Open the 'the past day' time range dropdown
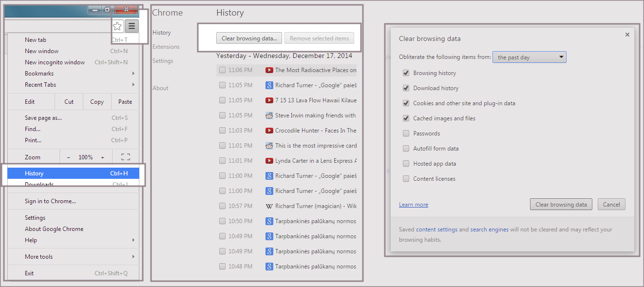This screenshot has width=644, height=287. click(x=529, y=57)
